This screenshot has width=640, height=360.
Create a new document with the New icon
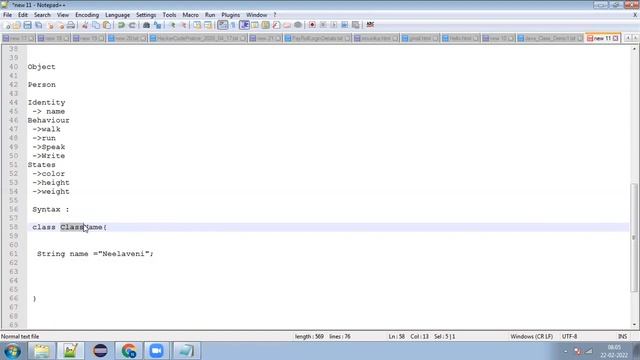click(x=7, y=25)
